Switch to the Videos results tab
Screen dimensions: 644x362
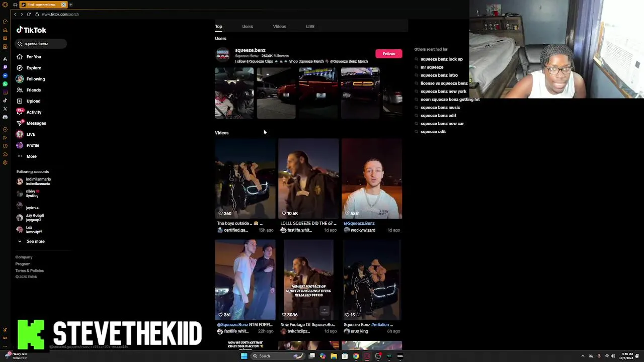279,26
